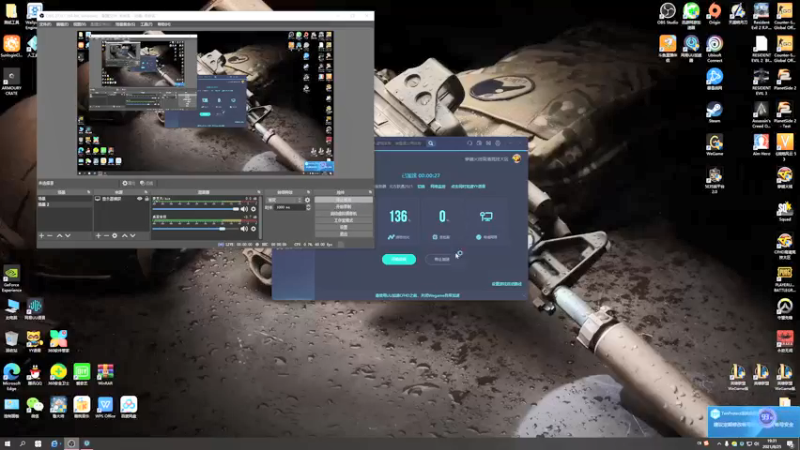Click green button in accelerator window
This screenshot has width=800, height=450.
[398, 259]
